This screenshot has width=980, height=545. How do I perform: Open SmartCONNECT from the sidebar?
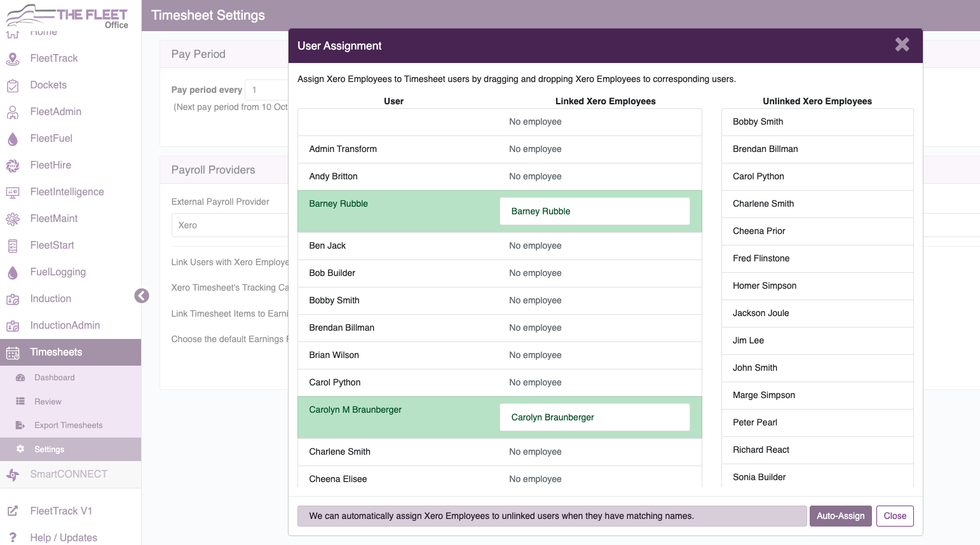[x=13, y=474]
